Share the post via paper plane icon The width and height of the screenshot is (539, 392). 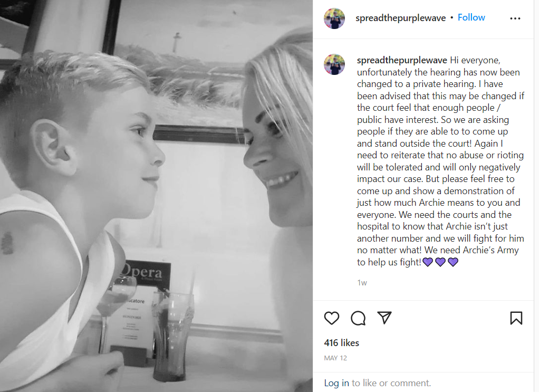[384, 318]
